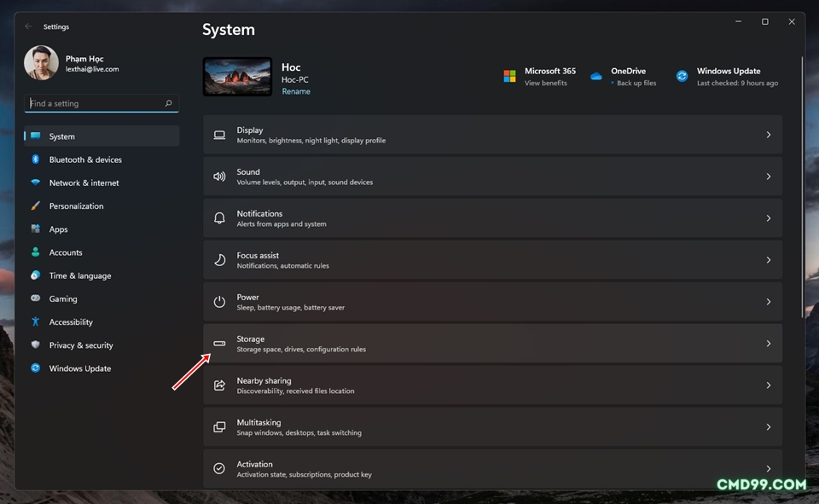The height and width of the screenshot is (504, 819).
Task: Expand the Sound row chevron
Action: pos(769,177)
